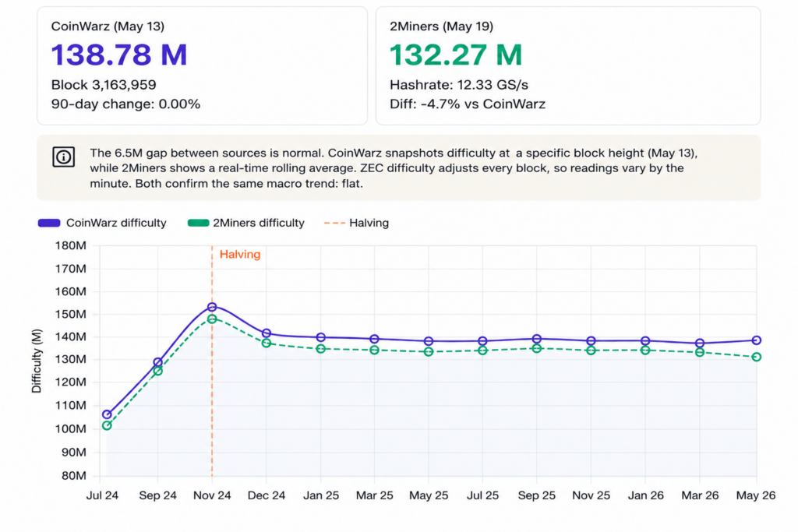This screenshot has height=532, width=798.
Task: Click the 2Miners data point for Jul 24
Action: coord(107,426)
